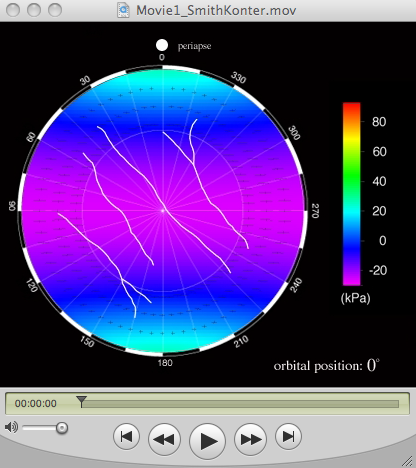Click the far end of the timeline track
The width and height of the screenshot is (416, 468).
click(397, 404)
